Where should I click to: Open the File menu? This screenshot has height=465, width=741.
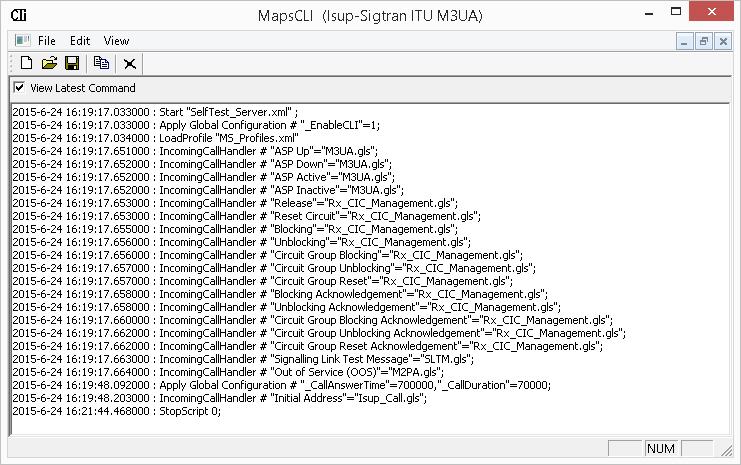tap(46, 41)
